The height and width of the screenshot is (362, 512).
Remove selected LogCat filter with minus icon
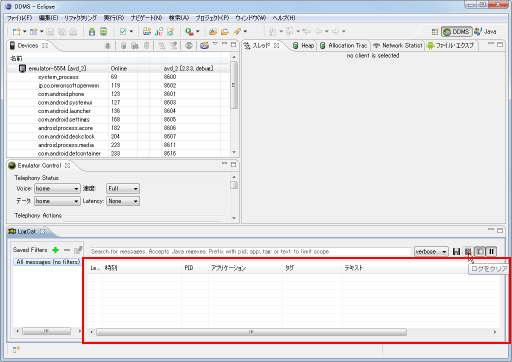click(67, 250)
